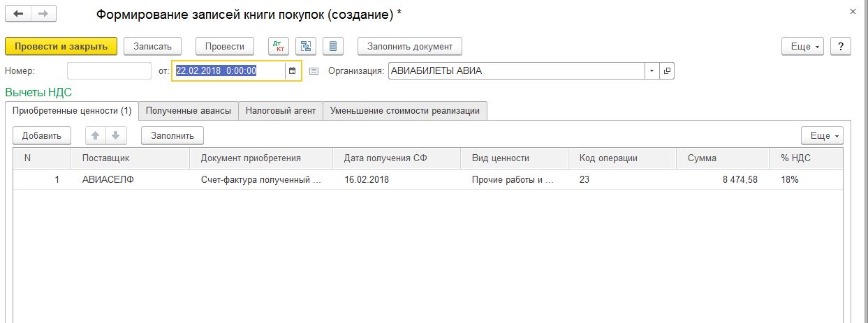The height and width of the screenshot is (323, 868).
Task: Click the Провести и закрыть button
Action: pos(61,46)
